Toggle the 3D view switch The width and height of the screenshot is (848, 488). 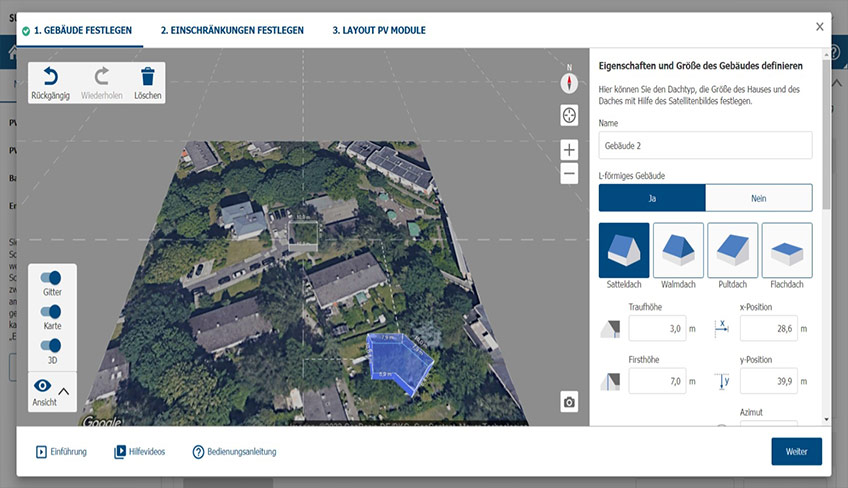(x=51, y=345)
